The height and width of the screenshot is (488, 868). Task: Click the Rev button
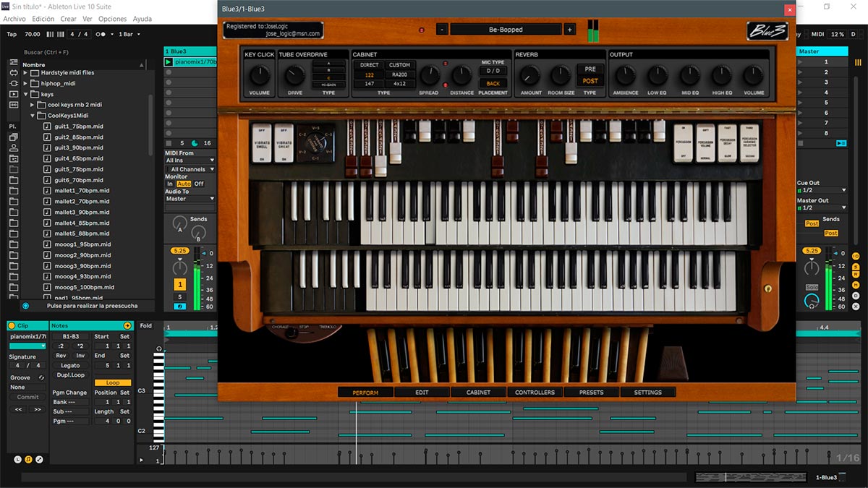point(61,356)
